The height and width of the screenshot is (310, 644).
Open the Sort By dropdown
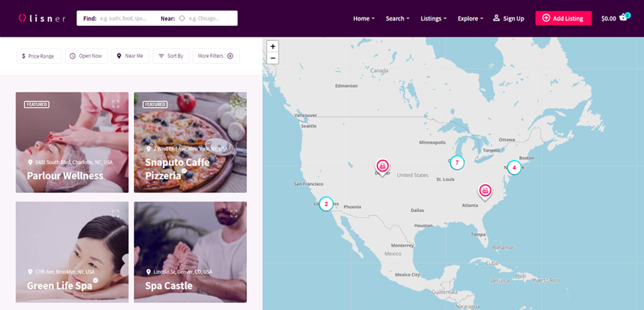[172, 56]
